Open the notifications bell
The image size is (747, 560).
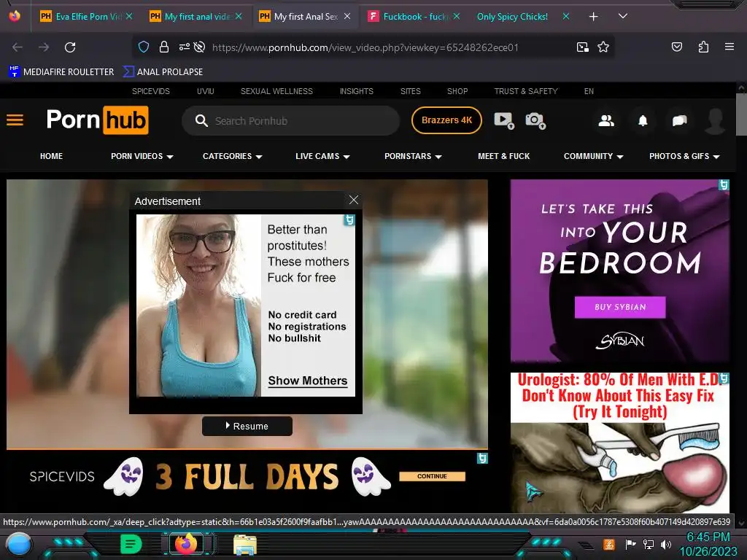pos(643,120)
